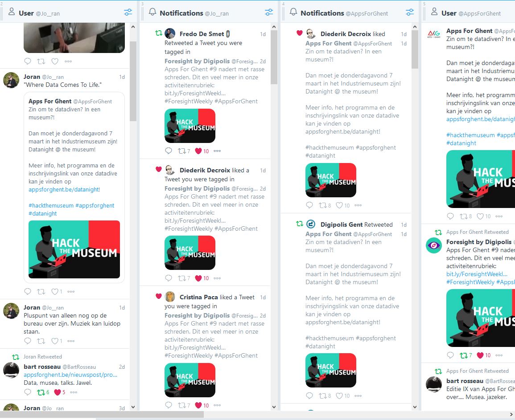Open #hackthemuseum hashtag in Joran's quoted tweet
The image size is (515, 420).
[x=51, y=205]
